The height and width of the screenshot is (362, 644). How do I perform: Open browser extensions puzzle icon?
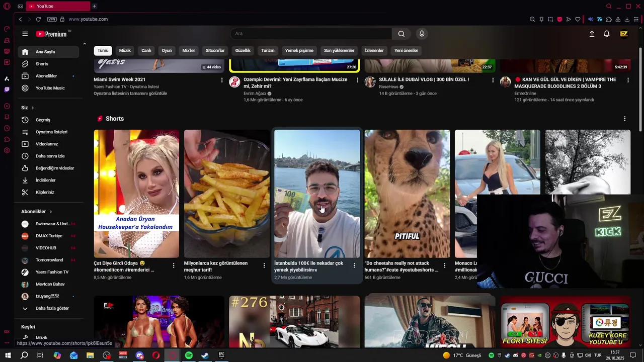pyautogui.click(x=609, y=19)
